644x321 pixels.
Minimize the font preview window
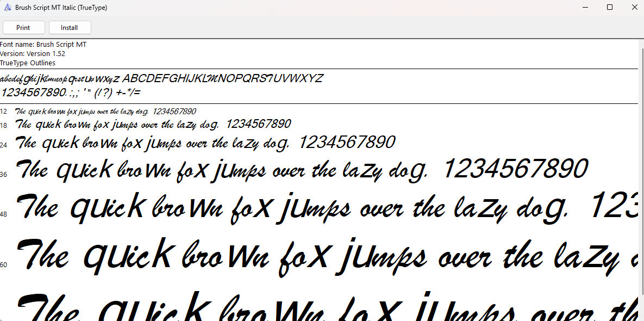tap(586, 8)
